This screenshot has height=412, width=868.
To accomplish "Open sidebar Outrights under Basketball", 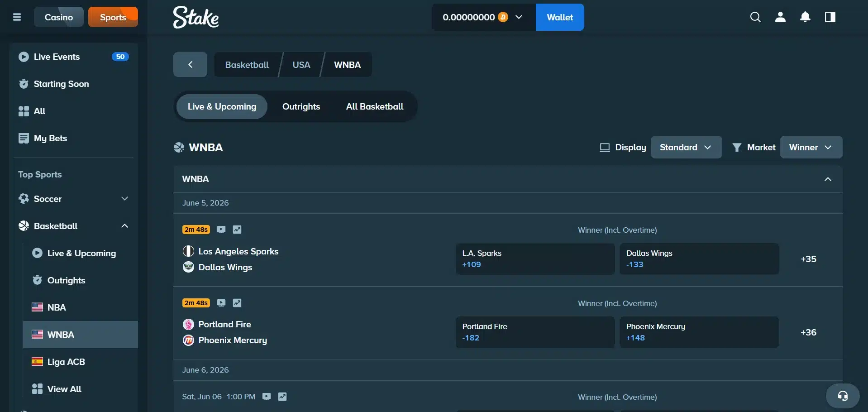I will [x=81, y=280].
